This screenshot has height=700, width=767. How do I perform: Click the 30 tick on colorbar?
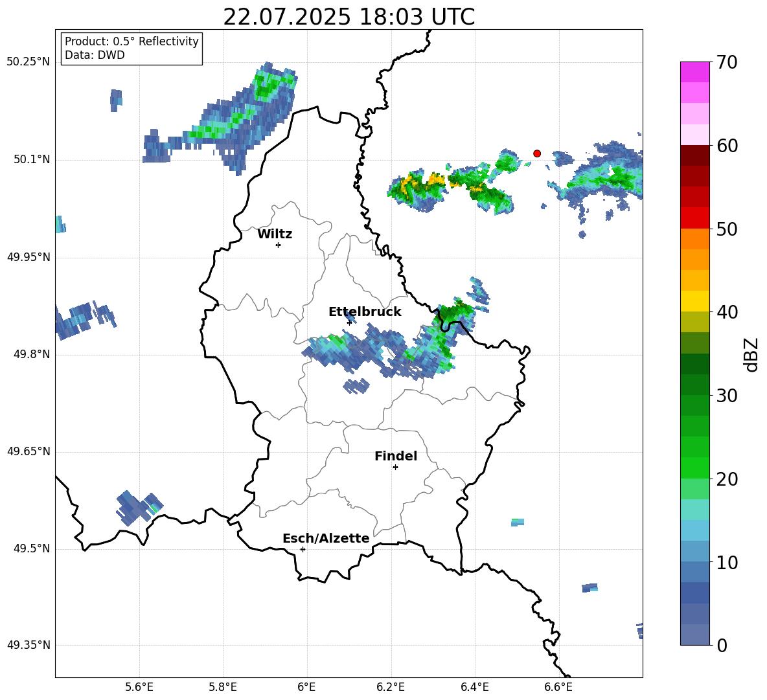(727, 396)
